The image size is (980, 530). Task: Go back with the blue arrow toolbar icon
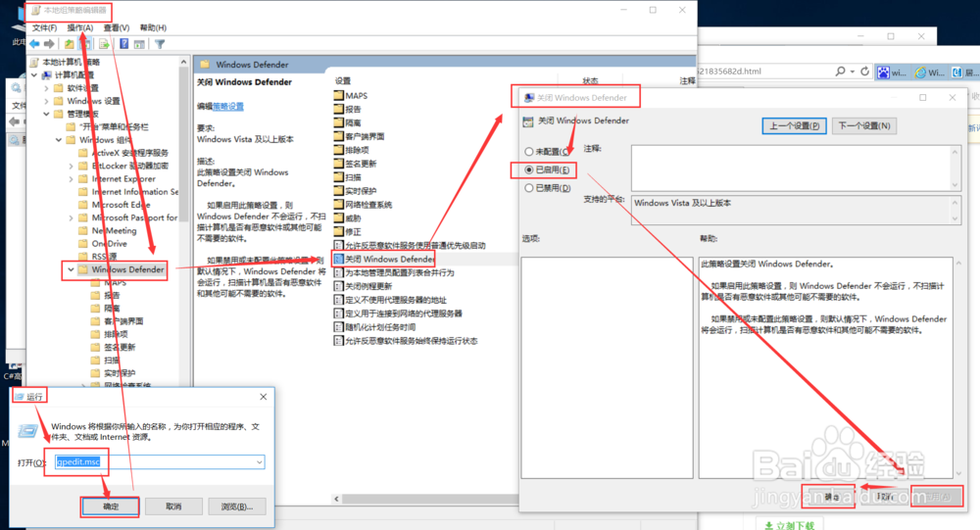34,44
